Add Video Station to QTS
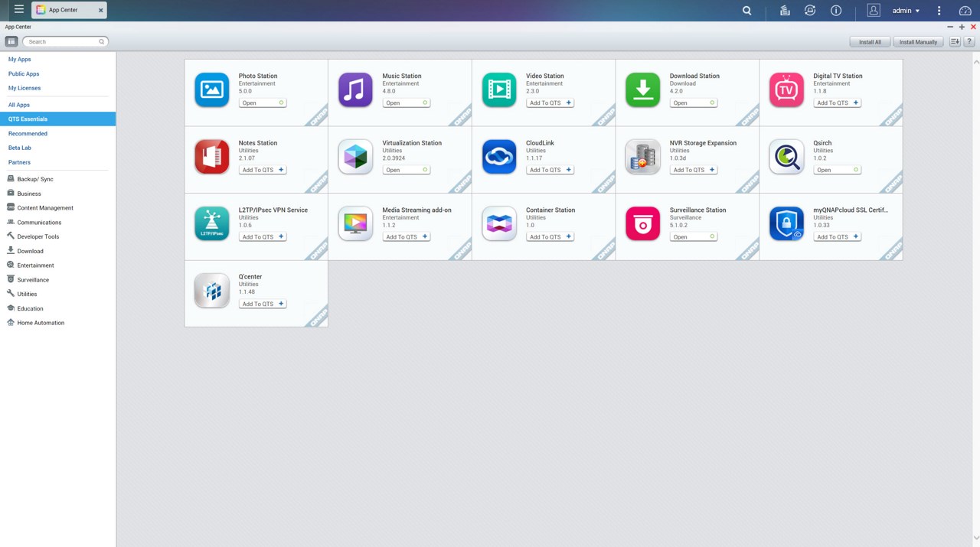The image size is (980, 547). point(550,103)
